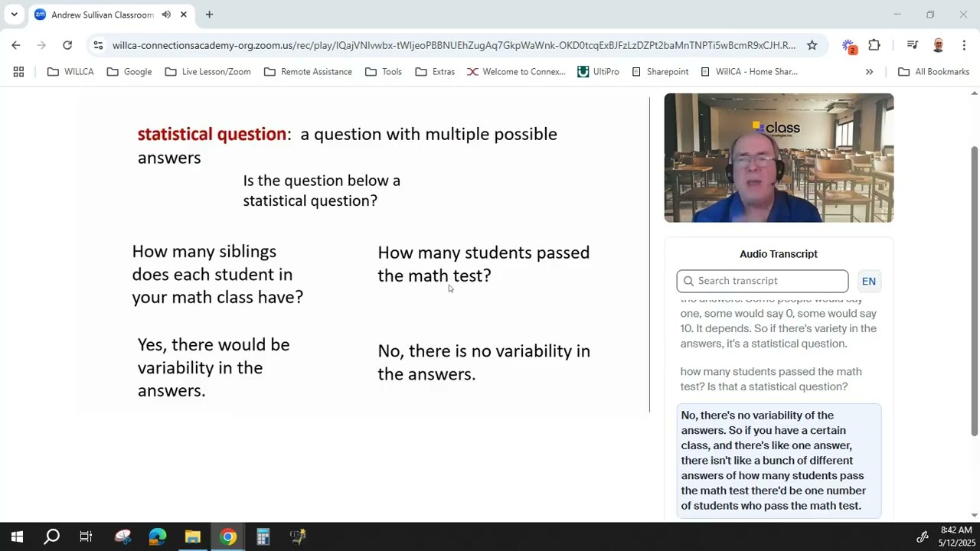Show more bookmarks with the chevron
This screenshot has height=551, width=980.
pos(869,71)
